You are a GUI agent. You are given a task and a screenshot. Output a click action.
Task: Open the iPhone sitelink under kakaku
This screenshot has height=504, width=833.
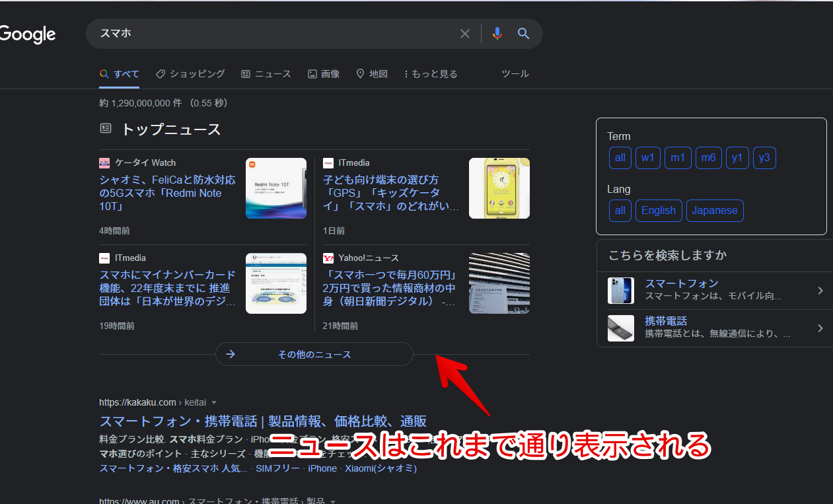pos(322,468)
